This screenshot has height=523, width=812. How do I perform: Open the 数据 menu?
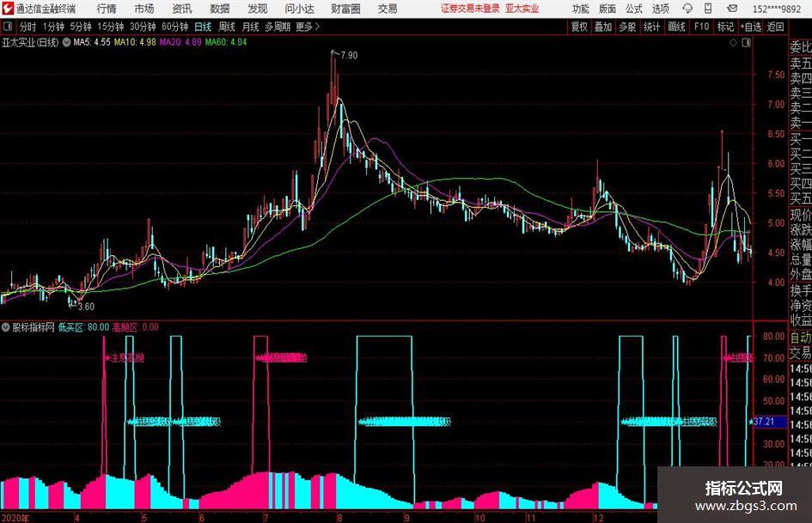(220, 9)
